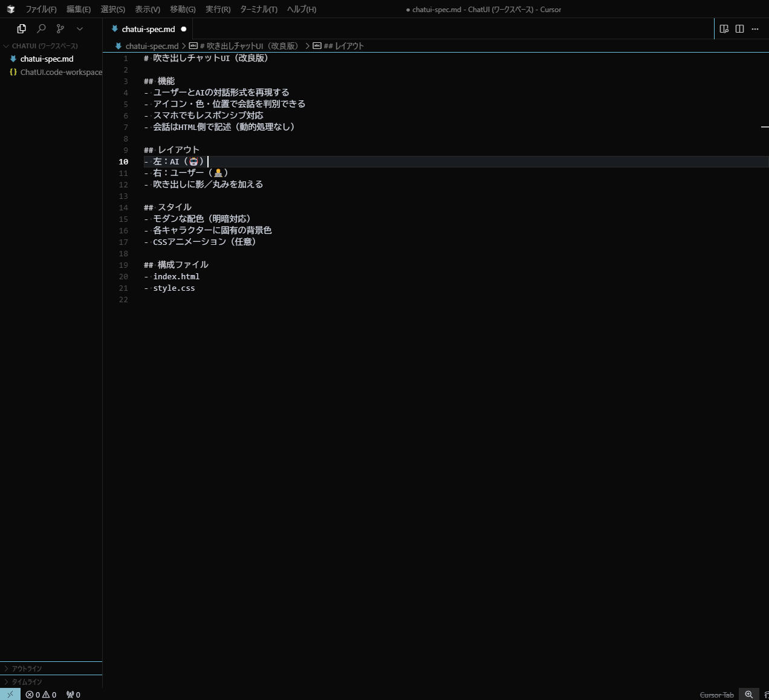Show additional views chevron dropdown
The image size is (769, 700).
coord(80,28)
